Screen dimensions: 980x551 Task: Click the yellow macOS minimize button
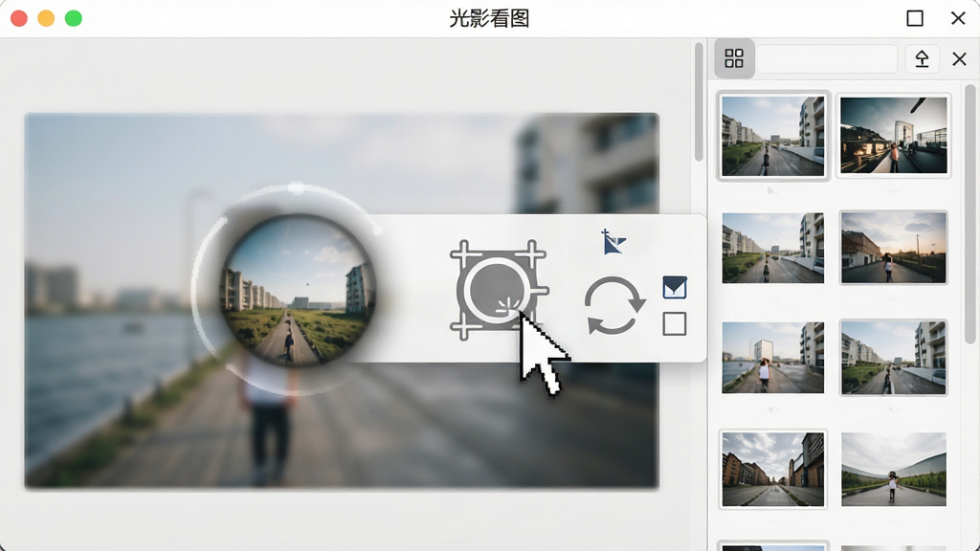[46, 18]
